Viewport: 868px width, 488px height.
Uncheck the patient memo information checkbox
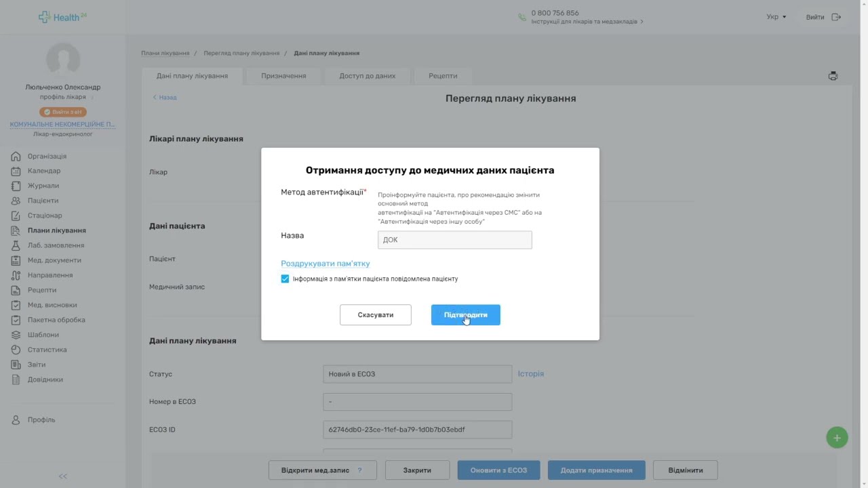tap(285, 279)
